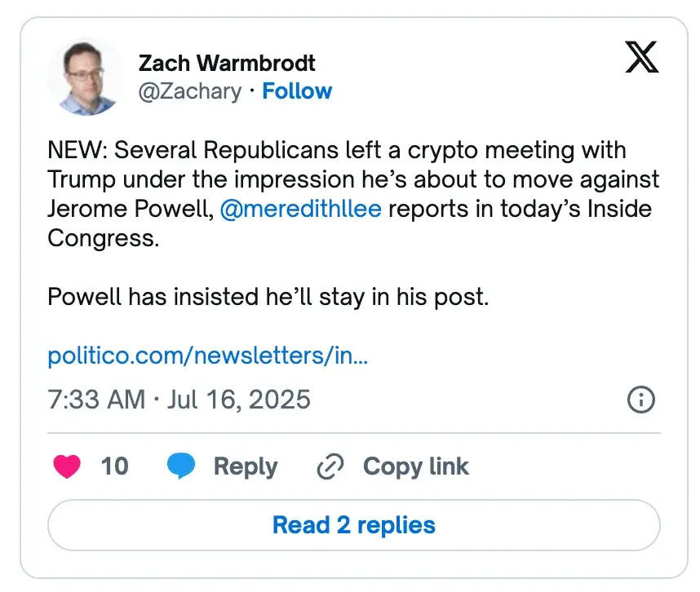Click the Reply text label

click(245, 466)
